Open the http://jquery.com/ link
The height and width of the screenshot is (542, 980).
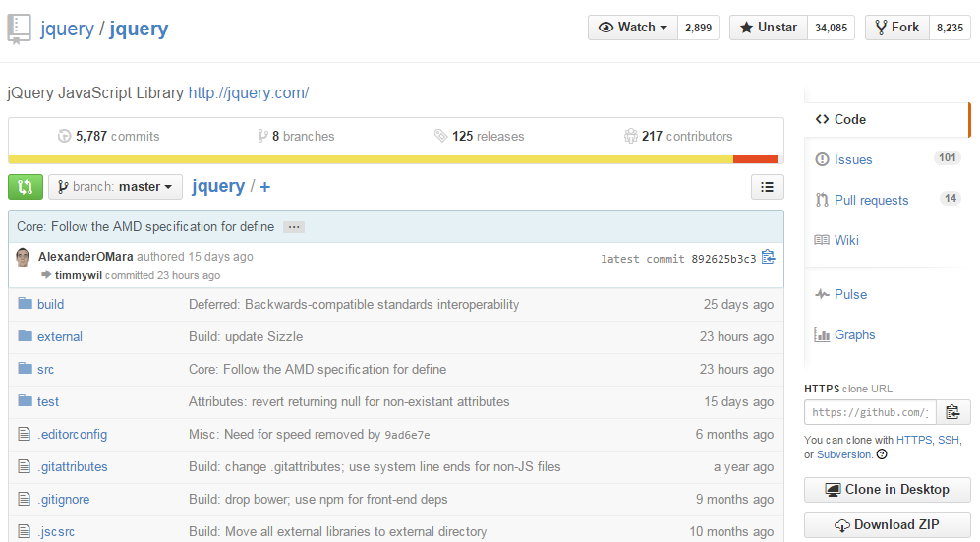tap(249, 93)
